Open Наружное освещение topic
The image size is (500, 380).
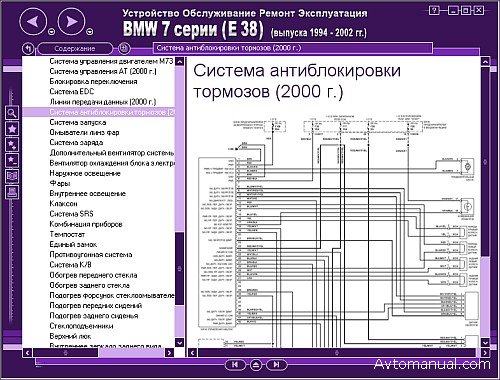click(85, 173)
